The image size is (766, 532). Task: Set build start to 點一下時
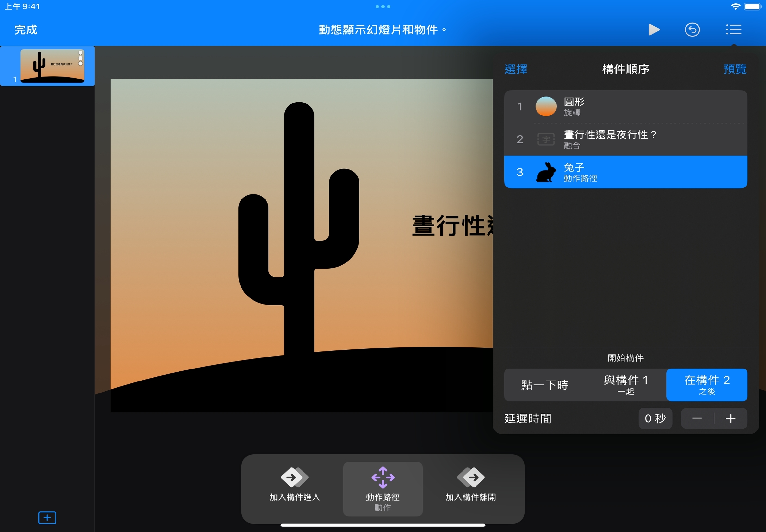pos(545,385)
